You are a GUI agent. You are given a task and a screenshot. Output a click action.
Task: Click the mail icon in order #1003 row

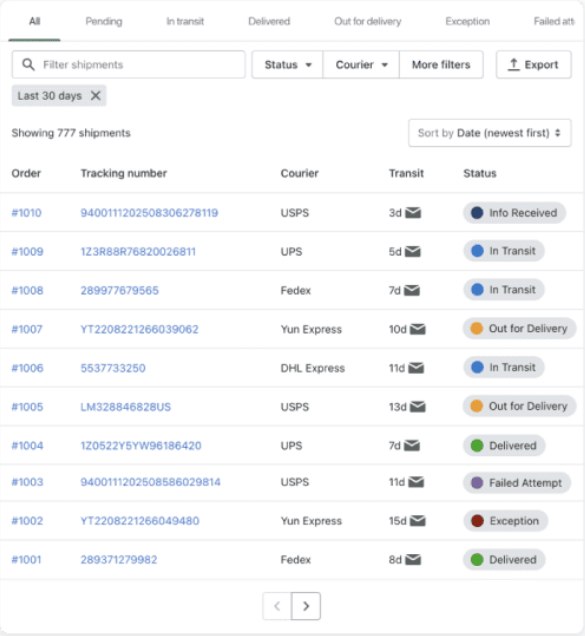click(x=416, y=482)
